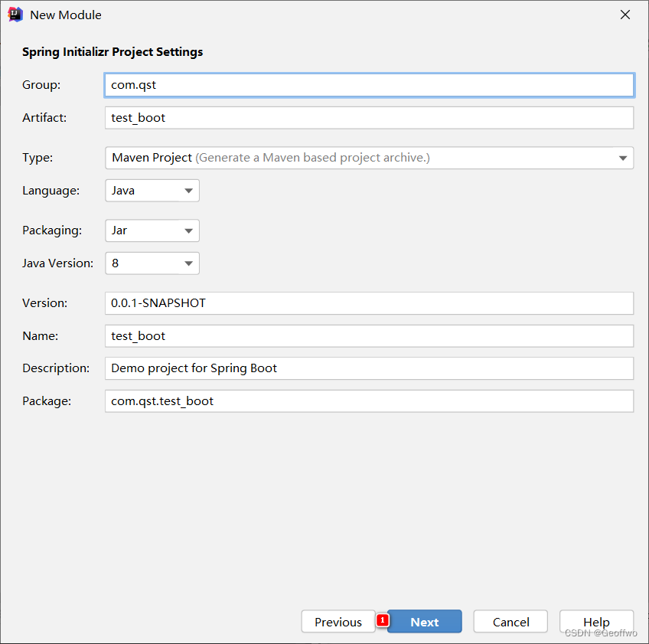Click the Packaging: label

(x=52, y=230)
